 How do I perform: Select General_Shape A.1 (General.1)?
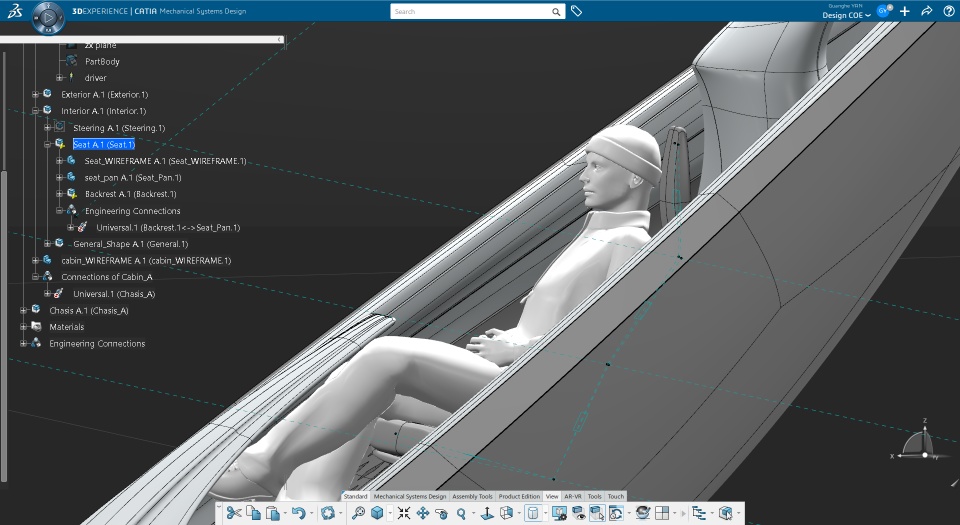point(130,244)
